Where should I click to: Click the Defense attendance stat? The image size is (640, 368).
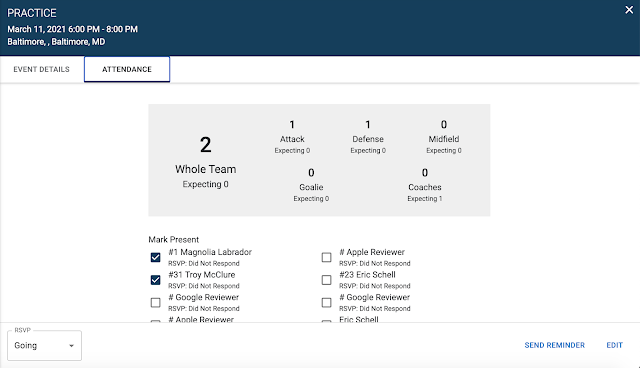click(368, 137)
